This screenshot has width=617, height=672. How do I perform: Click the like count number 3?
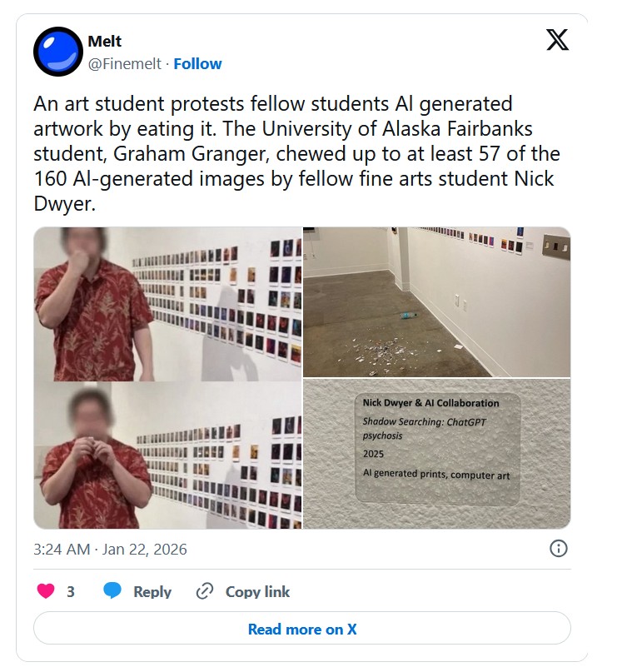[71, 591]
